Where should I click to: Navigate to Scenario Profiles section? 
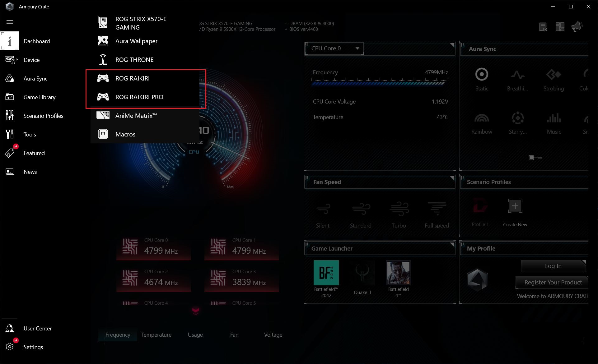click(x=43, y=116)
